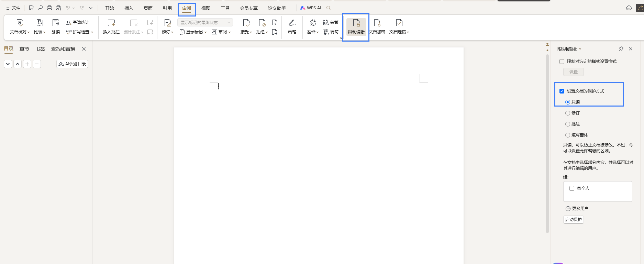Screen dimensions: 644x264
Task: Click the 启动保护 button
Action: [573, 220]
